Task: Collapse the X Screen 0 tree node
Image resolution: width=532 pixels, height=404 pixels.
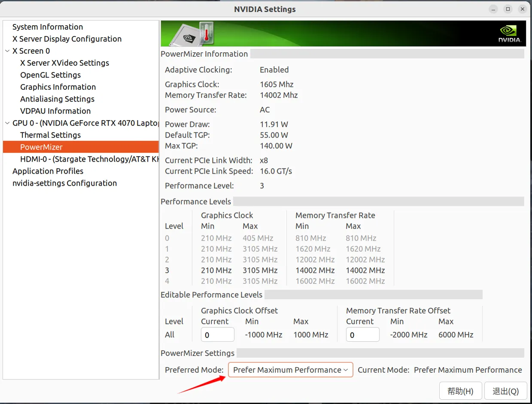Action: pyautogui.click(x=7, y=51)
